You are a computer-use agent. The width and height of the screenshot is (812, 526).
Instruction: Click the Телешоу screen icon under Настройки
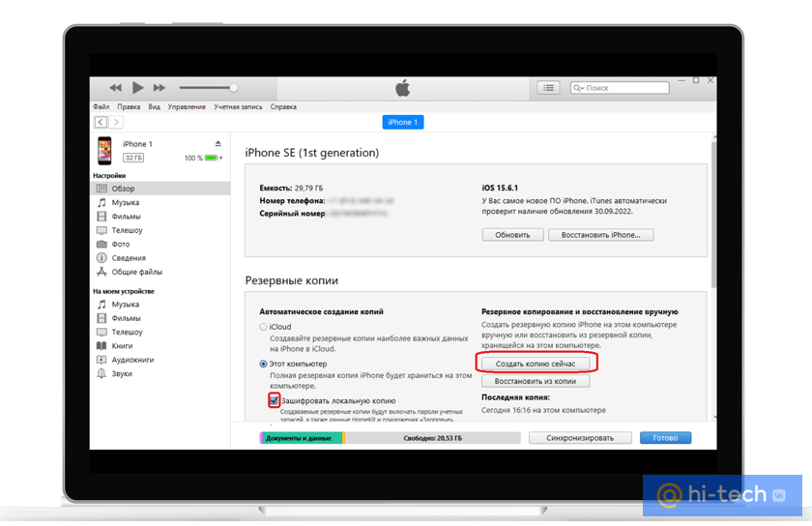(x=102, y=230)
